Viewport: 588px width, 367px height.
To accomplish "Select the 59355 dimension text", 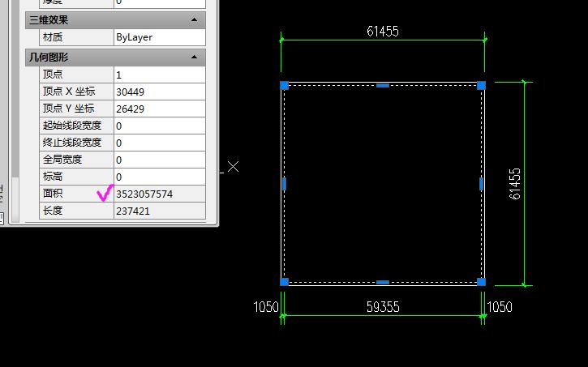I will click(x=383, y=307).
